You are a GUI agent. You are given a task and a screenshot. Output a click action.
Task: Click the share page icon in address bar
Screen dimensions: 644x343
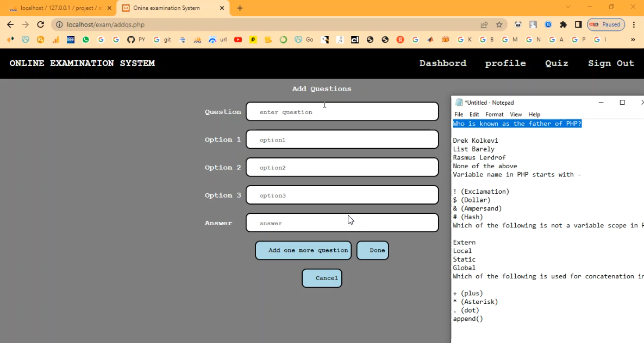pos(484,24)
